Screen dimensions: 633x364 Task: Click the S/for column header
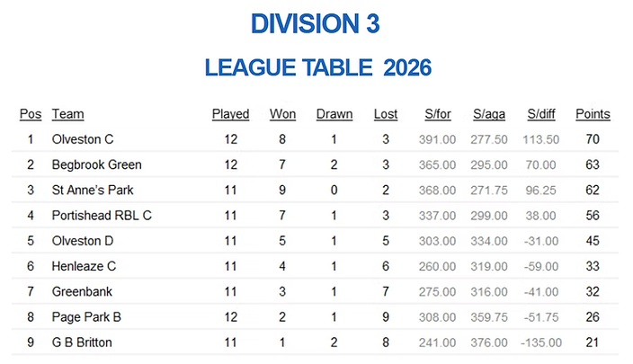click(x=438, y=114)
